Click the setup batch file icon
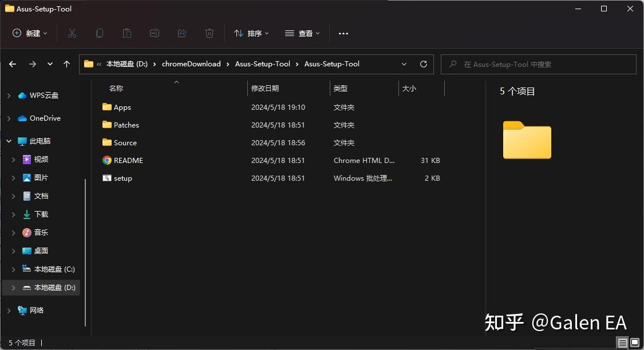Screen dimensions: 644x350 107,178
